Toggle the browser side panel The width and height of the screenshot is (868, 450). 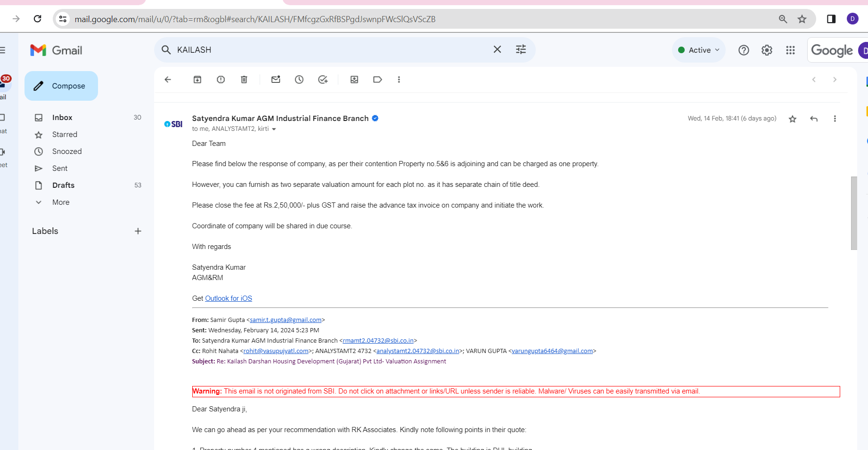coord(831,19)
